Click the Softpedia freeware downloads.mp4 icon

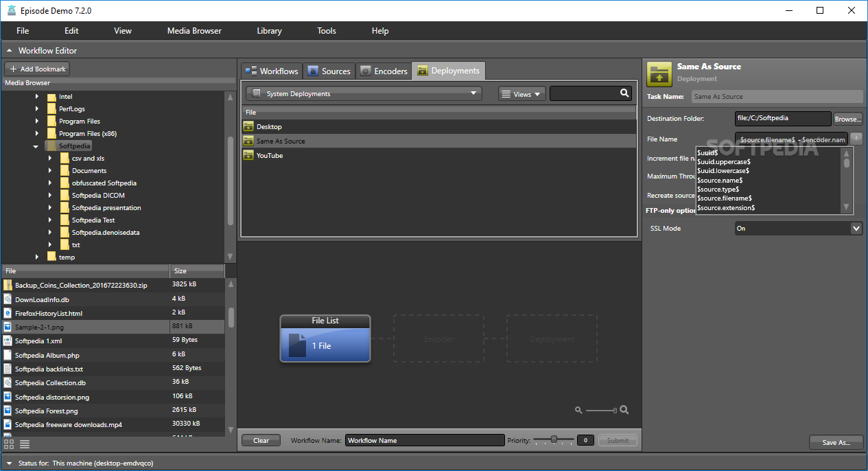point(8,424)
